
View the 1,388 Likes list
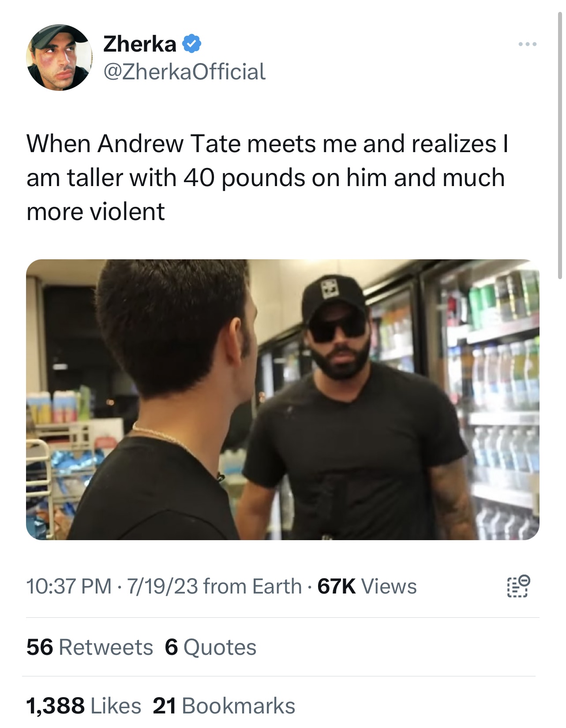pos(84,706)
